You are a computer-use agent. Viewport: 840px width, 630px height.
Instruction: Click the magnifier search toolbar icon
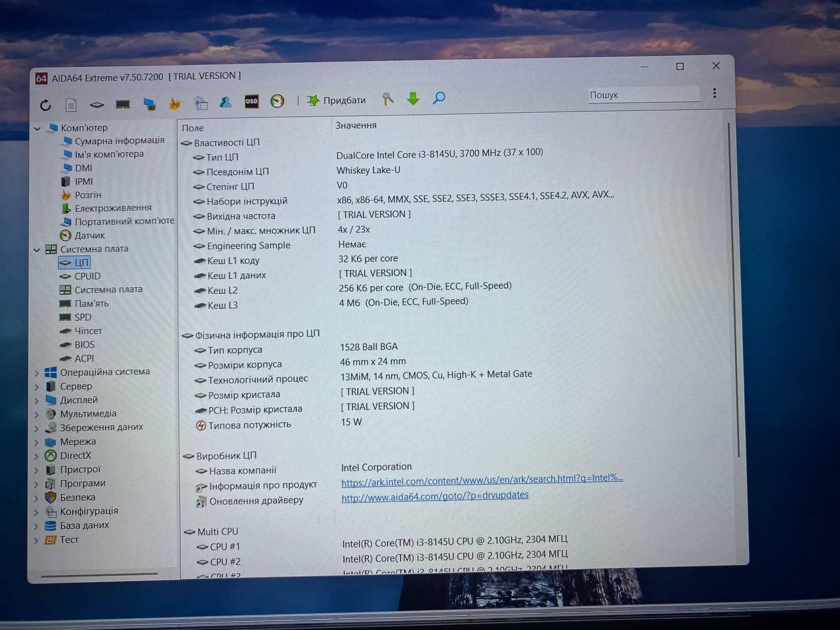pos(439,98)
